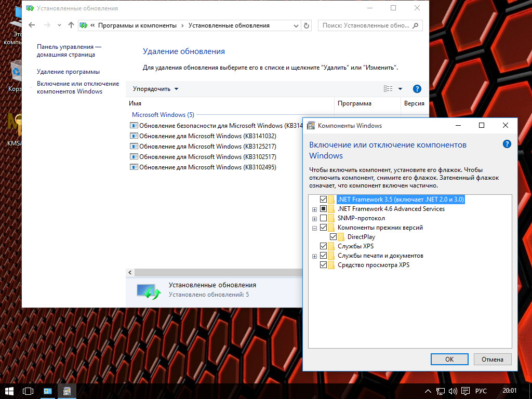Viewport: 532px width, 399px height.
Task: Uncheck the DirectPlay checkbox
Action: [333, 237]
